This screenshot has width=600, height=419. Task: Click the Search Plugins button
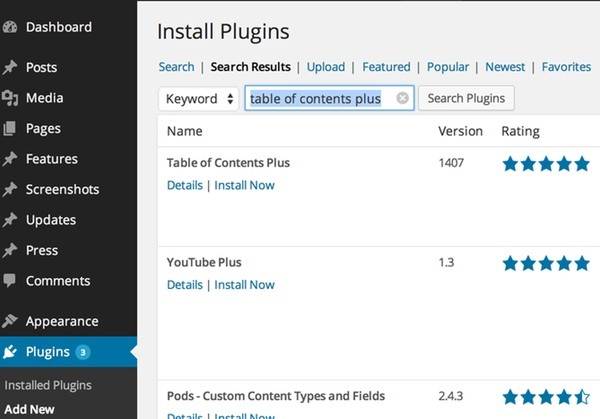(x=466, y=98)
